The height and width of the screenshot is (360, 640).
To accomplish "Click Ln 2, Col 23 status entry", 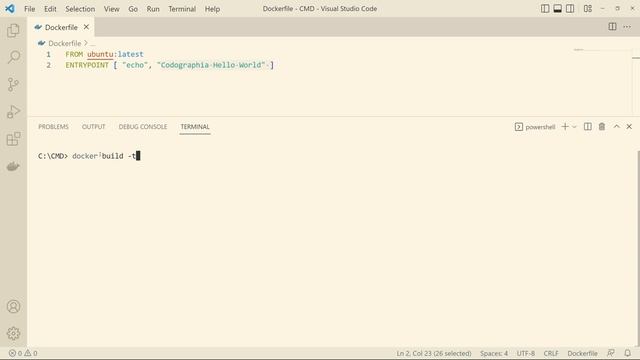I will coord(434,353).
